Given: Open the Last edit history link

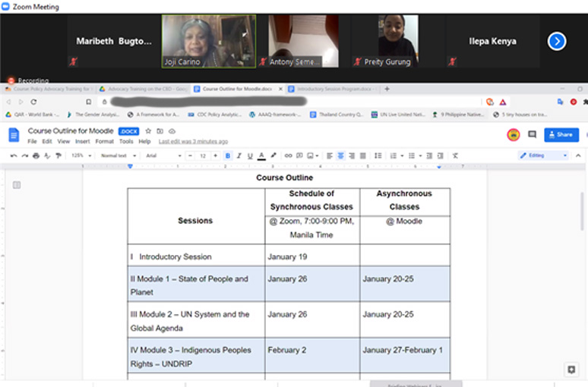Looking at the screenshot, I should pyautogui.click(x=193, y=142).
